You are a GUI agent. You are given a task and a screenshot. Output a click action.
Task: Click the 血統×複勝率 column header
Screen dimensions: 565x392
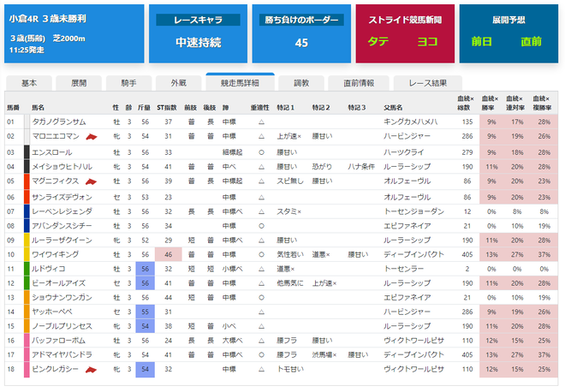pos(542,103)
